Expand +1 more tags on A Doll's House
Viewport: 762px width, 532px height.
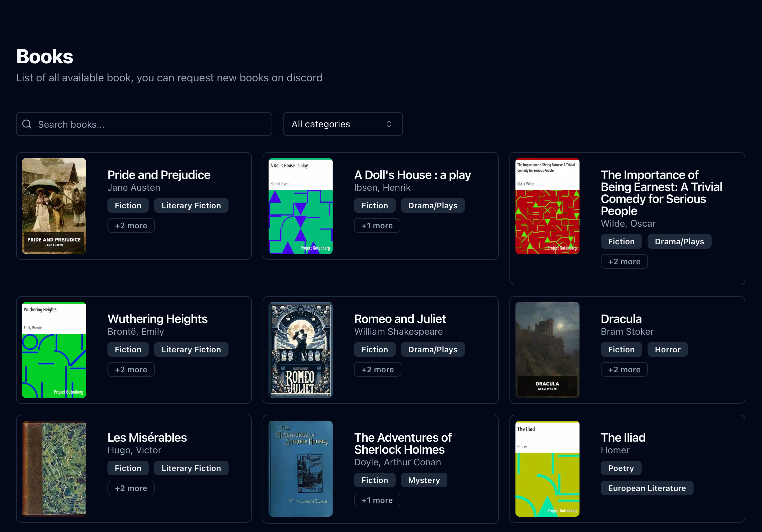coord(377,226)
